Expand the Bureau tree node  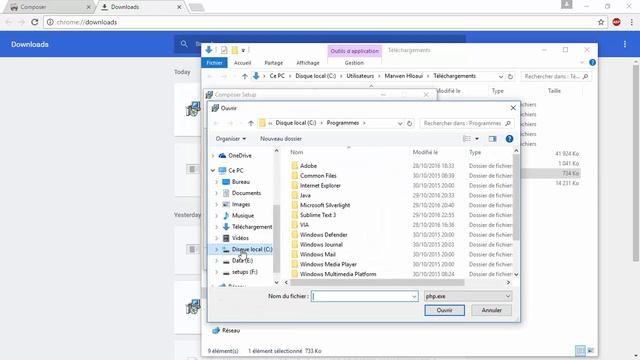[x=216, y=182]
